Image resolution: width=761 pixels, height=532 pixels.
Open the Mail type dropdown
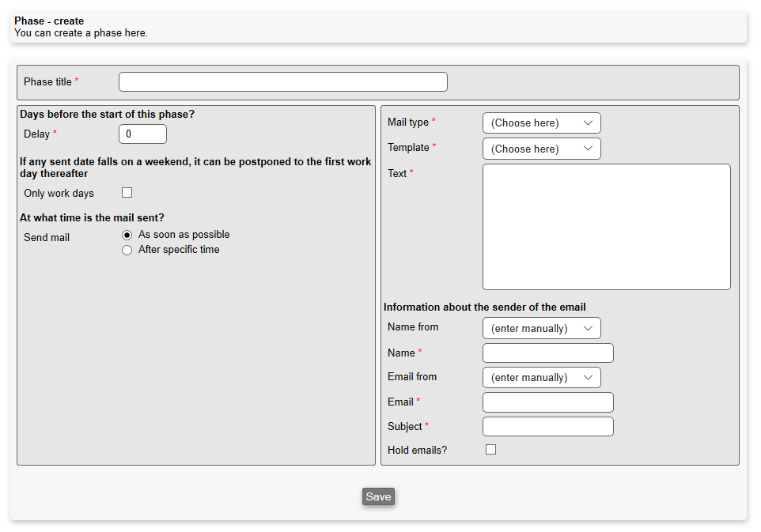[x=541, y=123]
